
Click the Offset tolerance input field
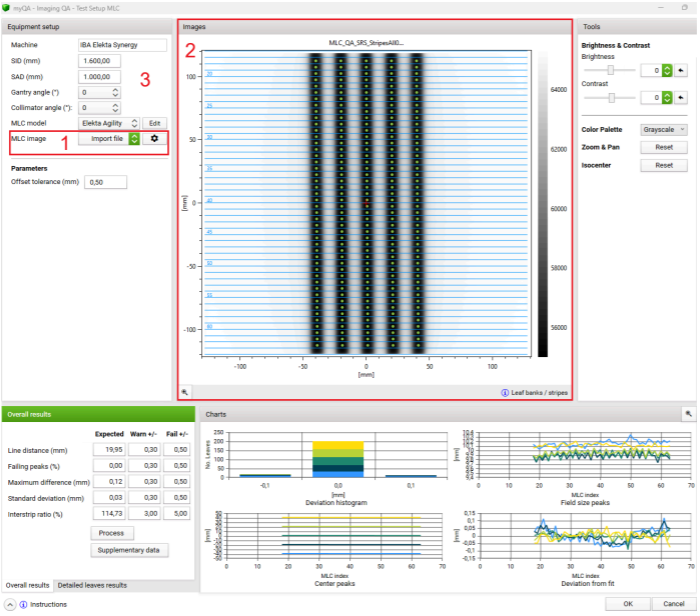105,182
